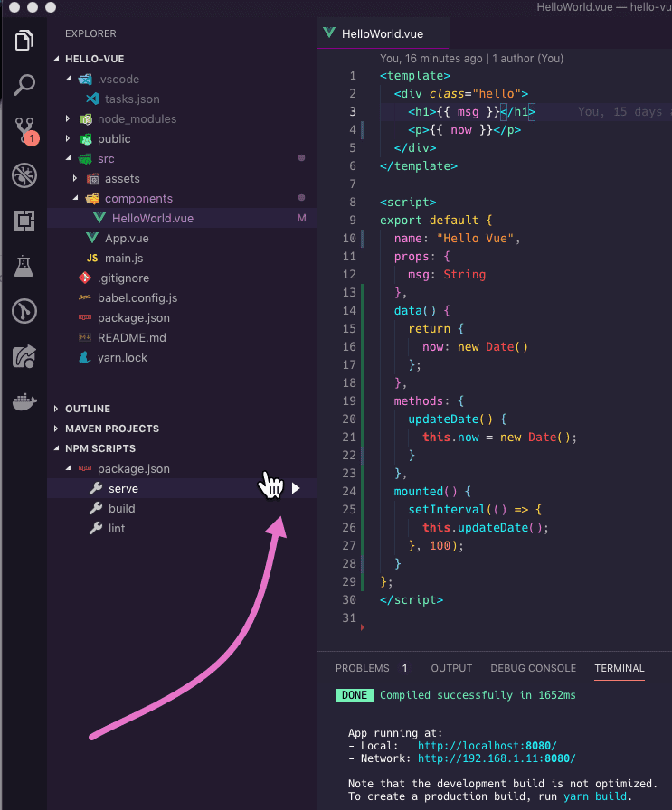Open the Explorer view in activity bar
The height and width of the screenshot is (810, 672).
(24, 41)
